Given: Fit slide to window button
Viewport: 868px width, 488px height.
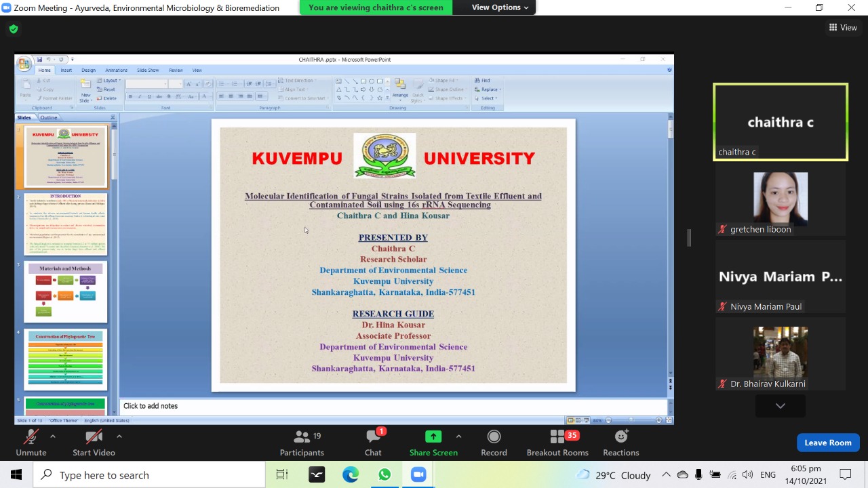Looking at the screenshot, I should (x=669, y=420).
